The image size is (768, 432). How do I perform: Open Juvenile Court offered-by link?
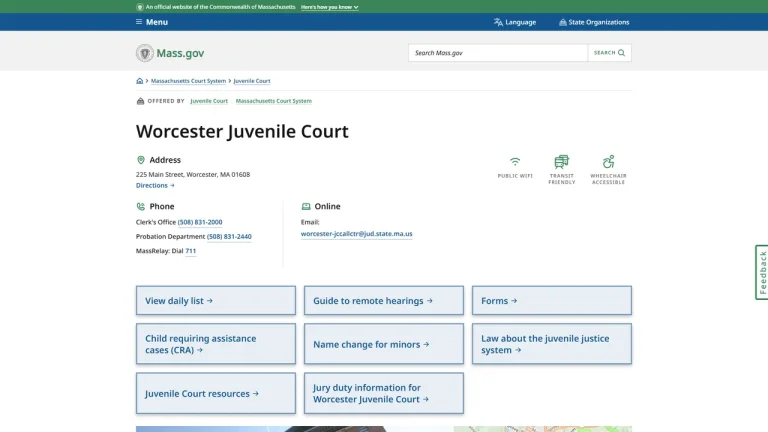pos(209,101)
